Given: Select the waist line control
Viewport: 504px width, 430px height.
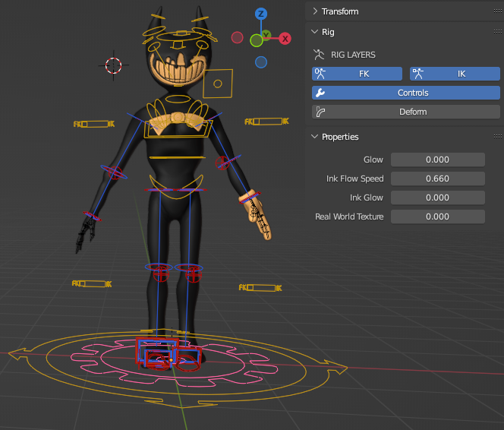Looking at the screenshot, I should click(178, 157).
